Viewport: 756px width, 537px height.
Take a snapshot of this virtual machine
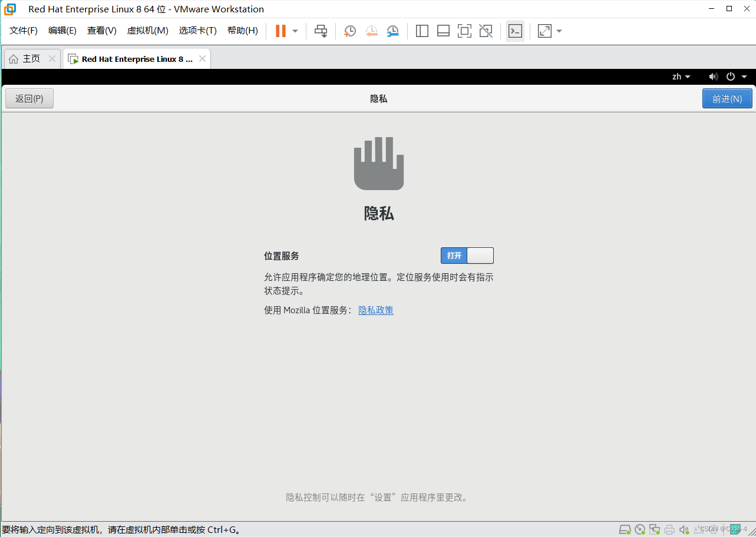pyautogui.click(x=350, y=31)
